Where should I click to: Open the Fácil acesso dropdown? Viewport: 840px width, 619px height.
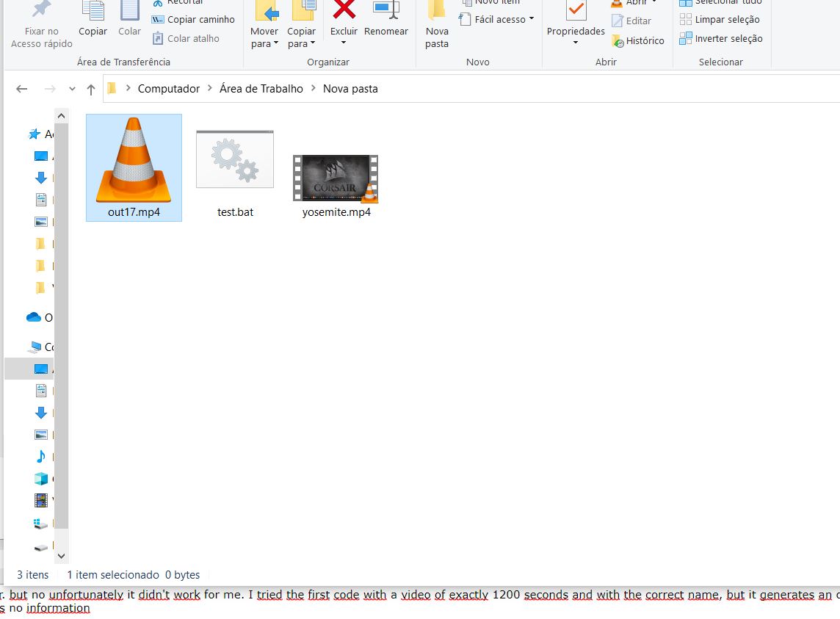496,19
